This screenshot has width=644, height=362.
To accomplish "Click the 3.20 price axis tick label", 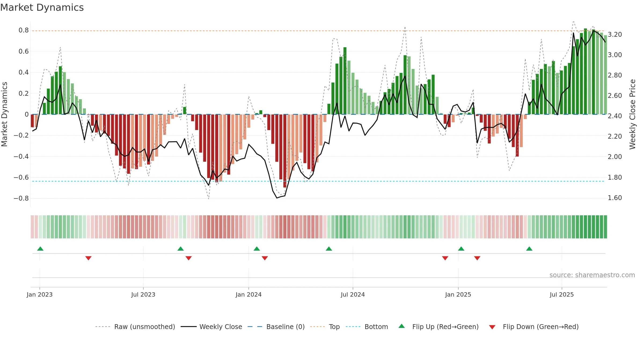I will tap(615, 34).
